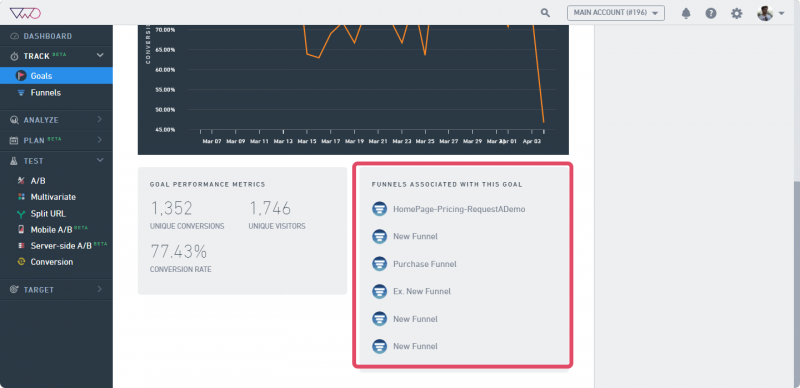Click the HomePage-Pricing-RequestADemo funnel icon
The height and width of the screenshot is (388, 800).
tap(379, 209)
